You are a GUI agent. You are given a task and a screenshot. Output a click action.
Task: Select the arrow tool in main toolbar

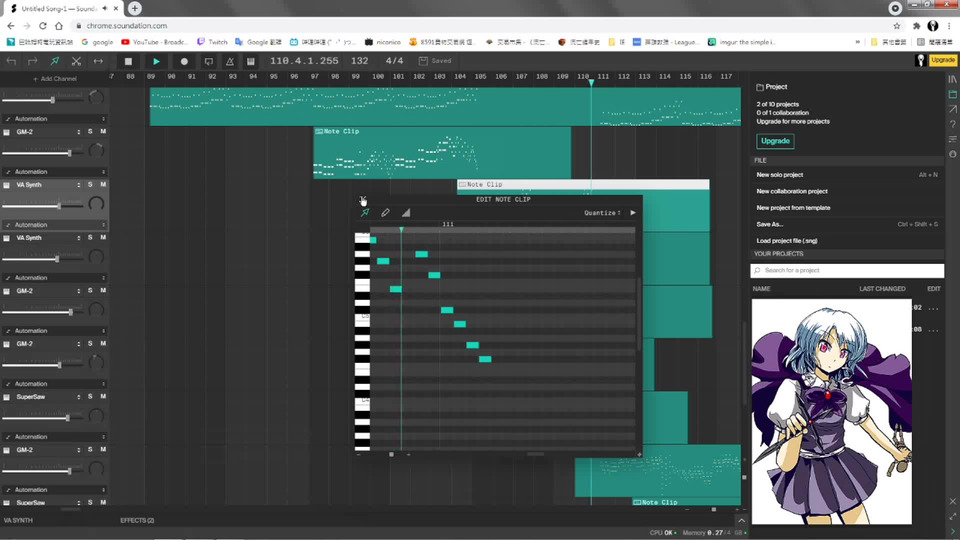coord(54,61)
